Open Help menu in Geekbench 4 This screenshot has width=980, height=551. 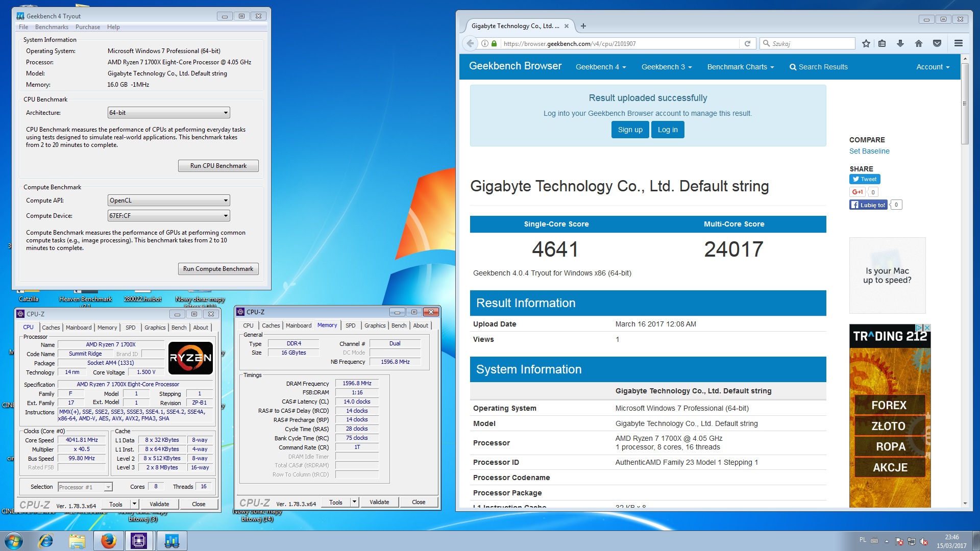(x=113, y=27)
